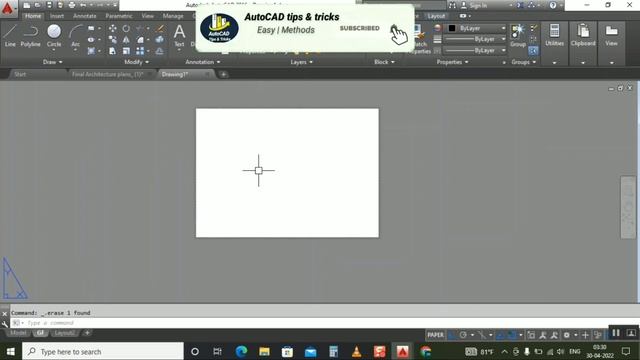Switch to the Home ribbon tab
This screenshot has width=640, height=360.
click(33, 16)
